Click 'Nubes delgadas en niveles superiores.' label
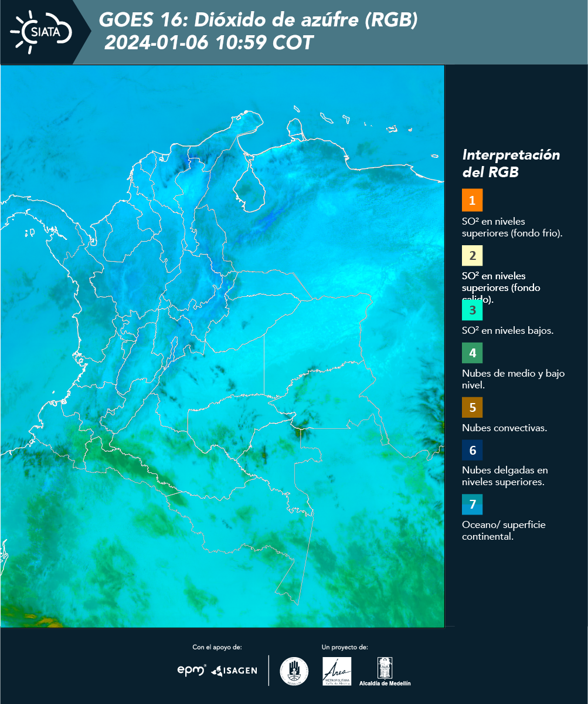This screenshot has height=704, width=588. tap(505, 476)
